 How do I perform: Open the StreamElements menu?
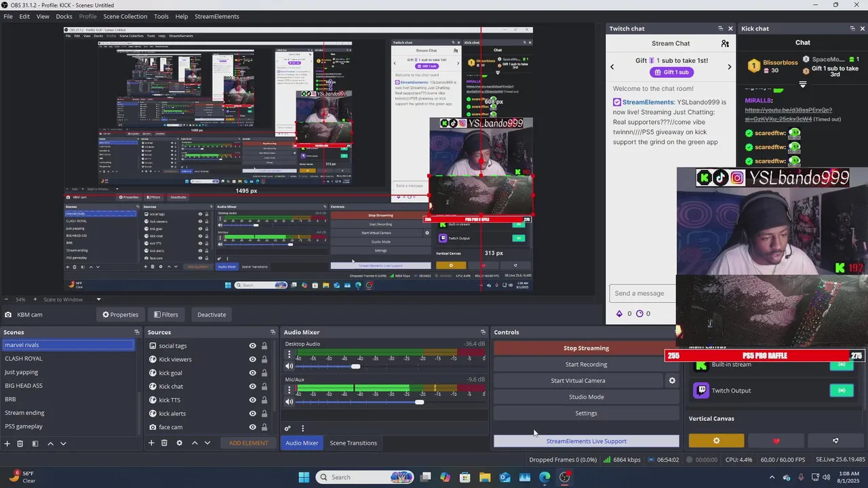(x=216, y=16)
